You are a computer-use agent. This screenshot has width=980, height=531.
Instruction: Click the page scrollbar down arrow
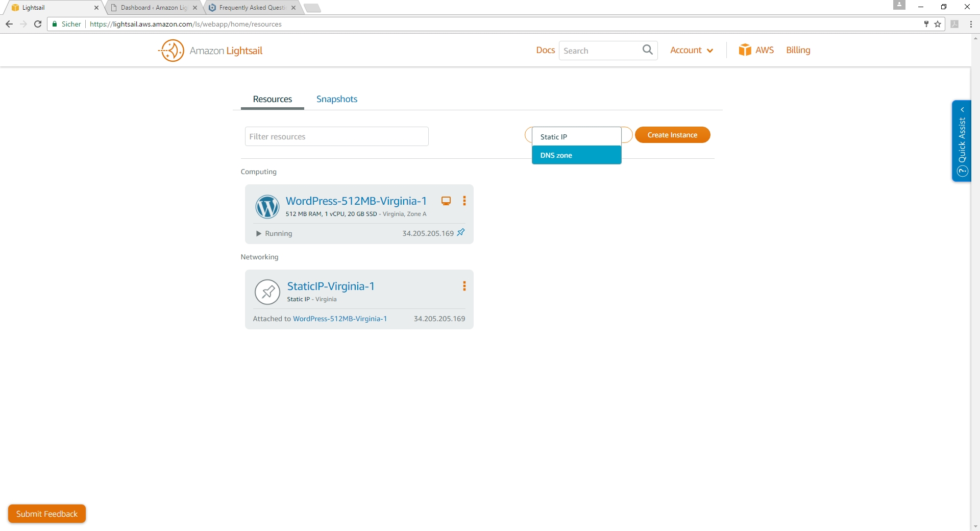[975, 526]
